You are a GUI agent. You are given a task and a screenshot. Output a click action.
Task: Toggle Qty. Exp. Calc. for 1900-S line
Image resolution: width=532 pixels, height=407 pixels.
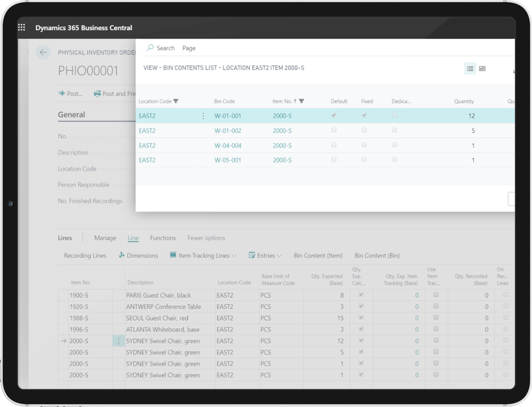point(361,295)
